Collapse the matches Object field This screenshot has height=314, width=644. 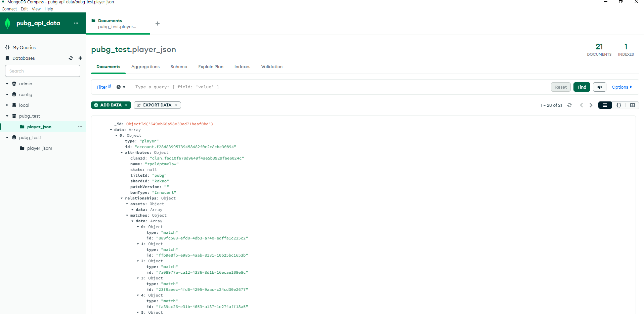pos(127,215)
